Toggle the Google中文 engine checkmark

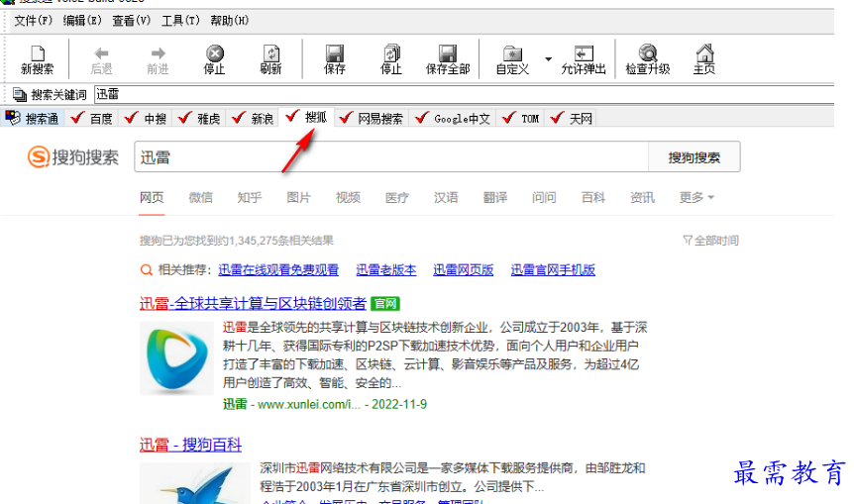pos(422,118)
